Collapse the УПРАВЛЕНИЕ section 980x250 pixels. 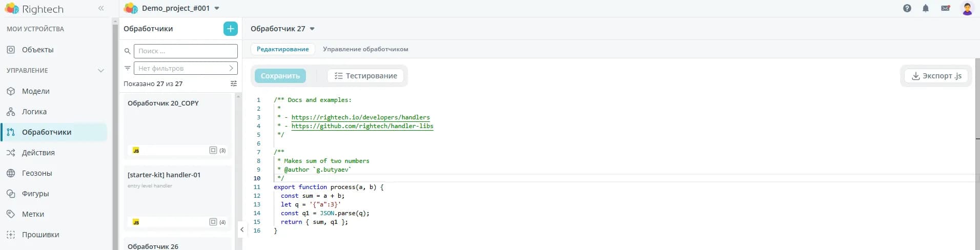pyautogui.click(x=101, y=71)
